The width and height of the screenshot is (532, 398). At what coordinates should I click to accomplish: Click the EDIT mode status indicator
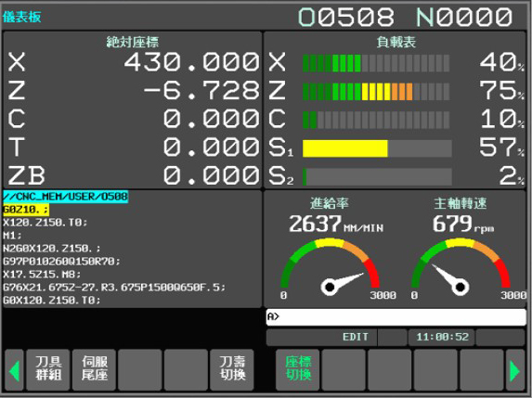pos(356,337)
